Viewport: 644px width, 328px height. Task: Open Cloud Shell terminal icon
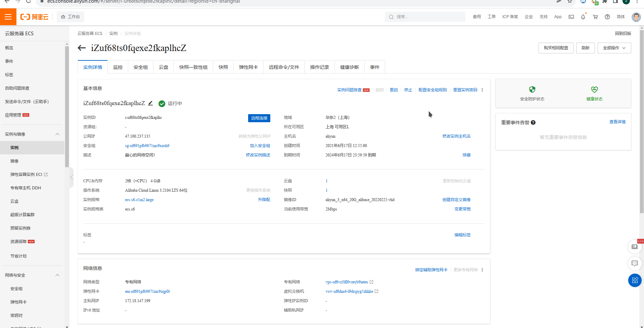(x=571, y=17)
